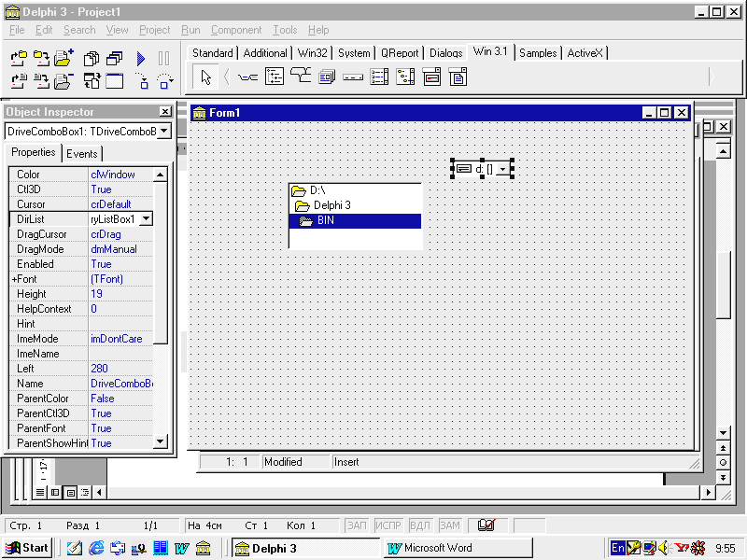Select the DriveComboBox component icon
The image size is (747, 560).
[431, 77]
